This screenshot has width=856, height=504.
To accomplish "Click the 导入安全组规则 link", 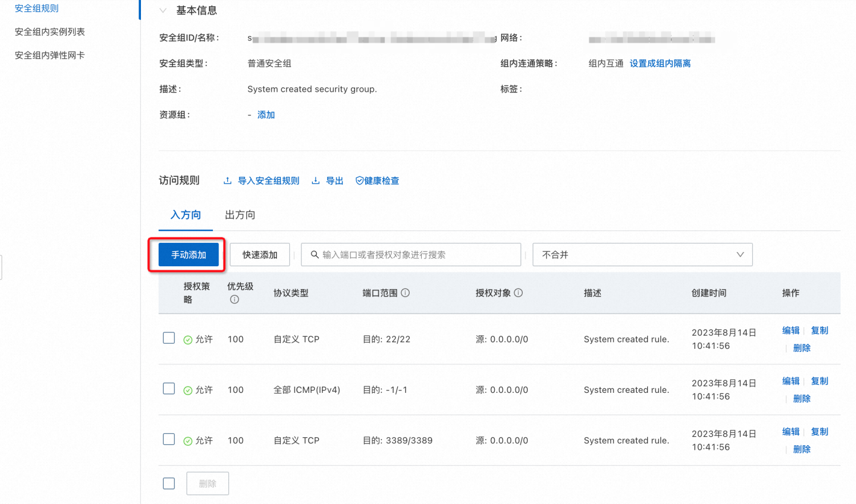I will (x=268, y=181).
